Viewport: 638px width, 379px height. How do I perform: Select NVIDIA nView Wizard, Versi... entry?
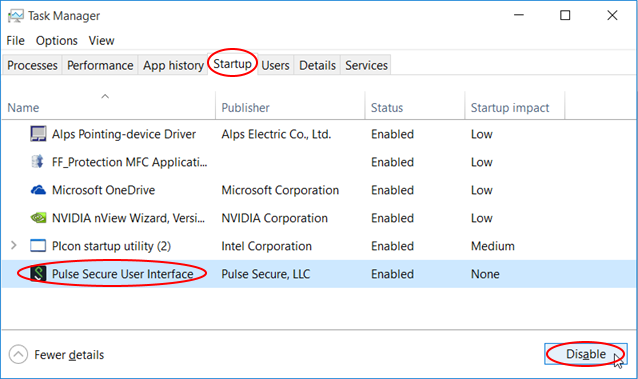pyautogui.click(x=128, y=218)
